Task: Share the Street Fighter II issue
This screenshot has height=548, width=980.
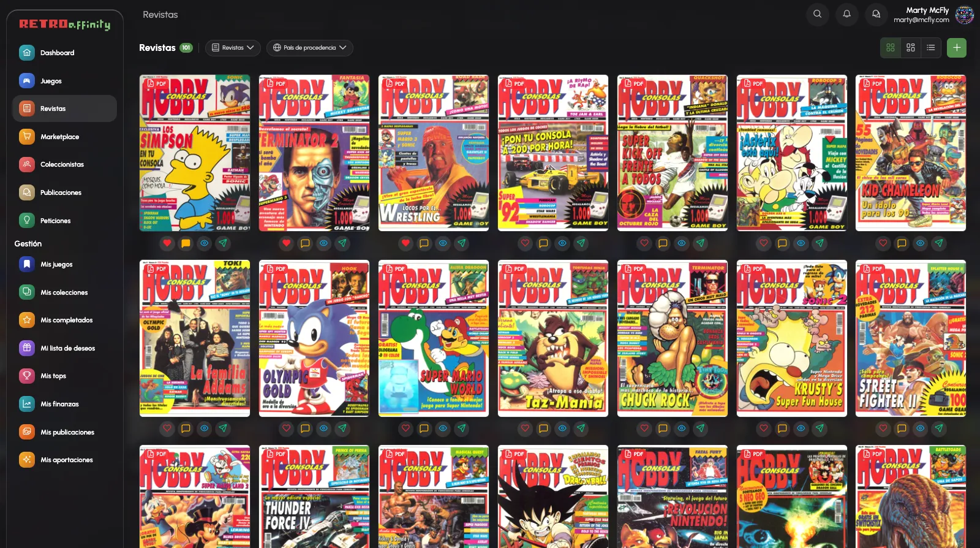Action: pyautogui.click(x=939, y=428)
